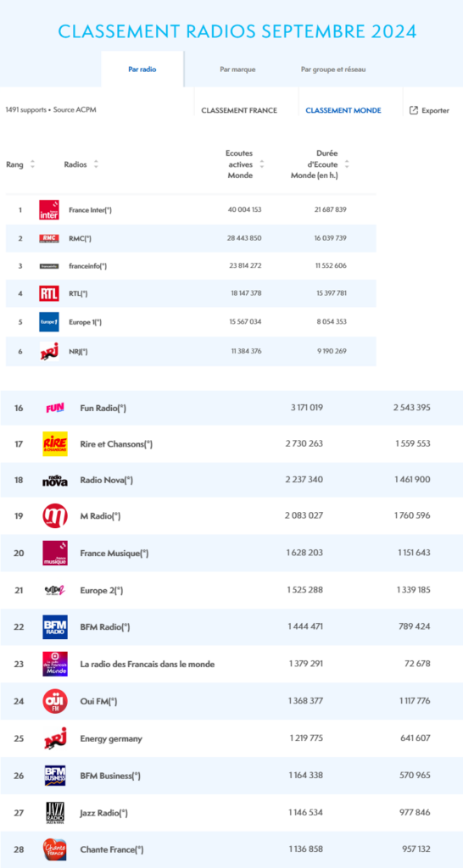The image size is (463, 868).
Task: Open the RMC(*) radio name
Action: click(81, 238)
